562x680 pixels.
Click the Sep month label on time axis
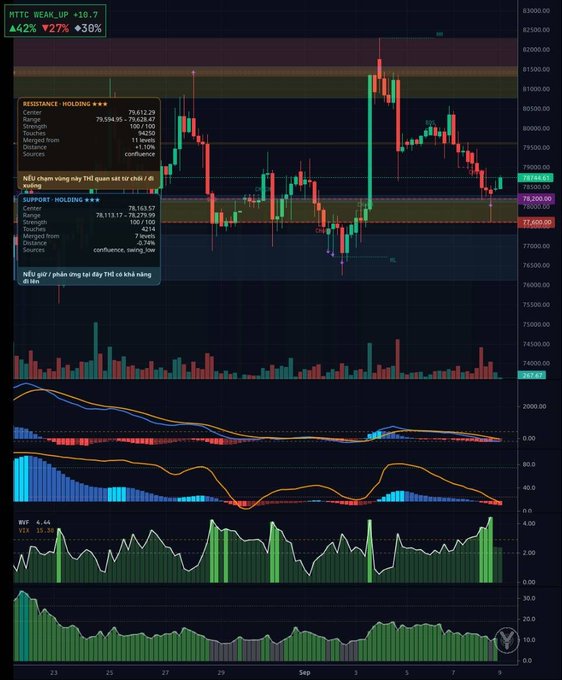coord(304,673)
